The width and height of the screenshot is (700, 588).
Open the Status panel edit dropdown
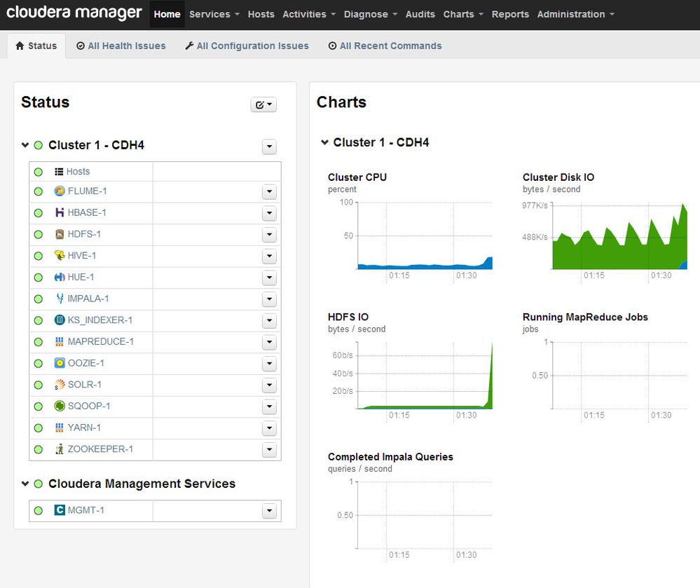tap(263, 104)
